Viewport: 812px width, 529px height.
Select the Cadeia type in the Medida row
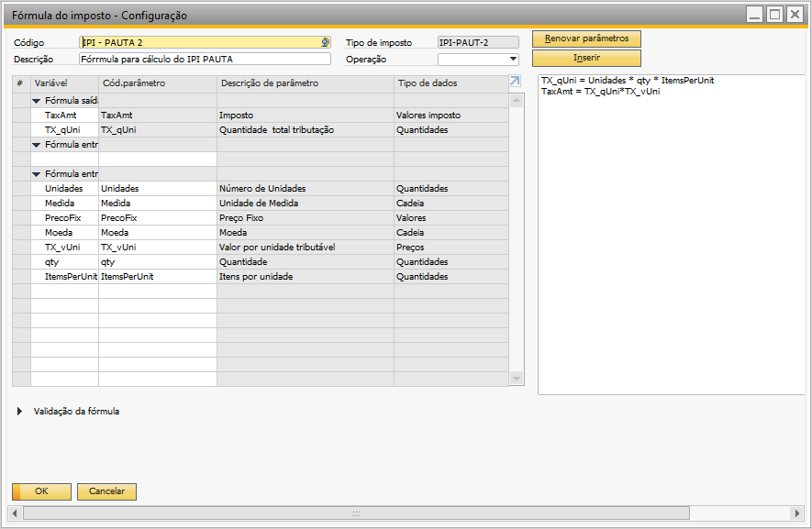pos(451,204)
